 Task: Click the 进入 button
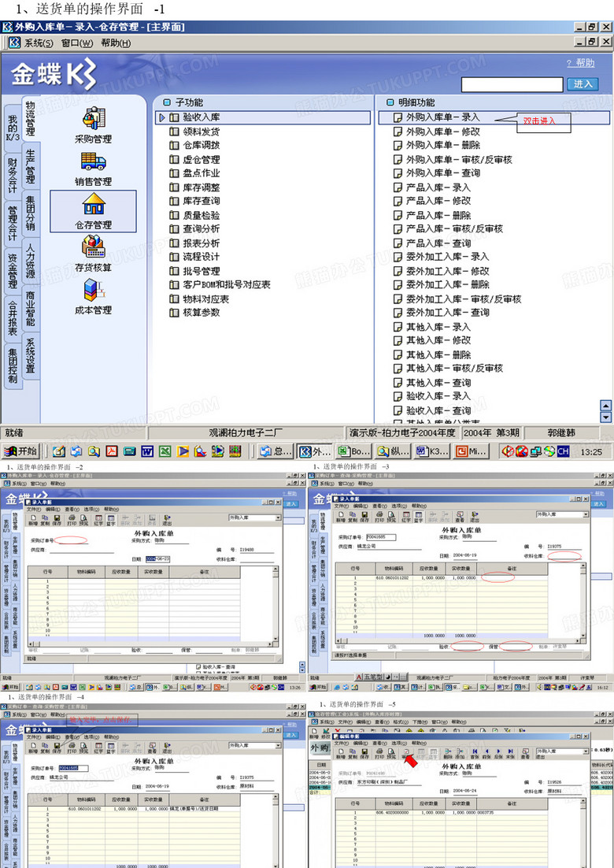tap(583, 84)
